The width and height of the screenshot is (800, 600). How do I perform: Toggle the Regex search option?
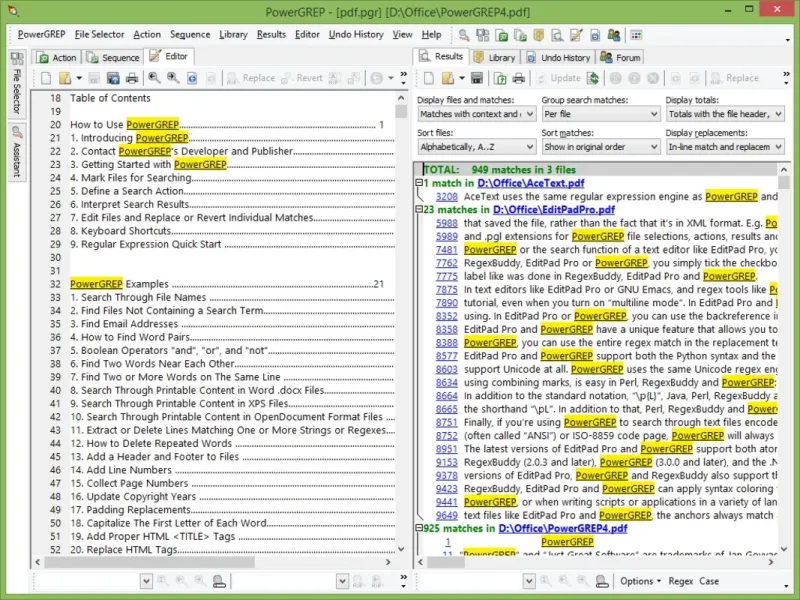pyautogui.click(x=680, y=581)
